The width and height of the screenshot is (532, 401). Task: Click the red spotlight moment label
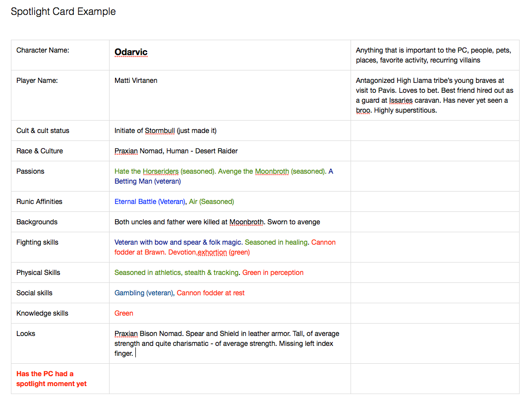point(52,379)
